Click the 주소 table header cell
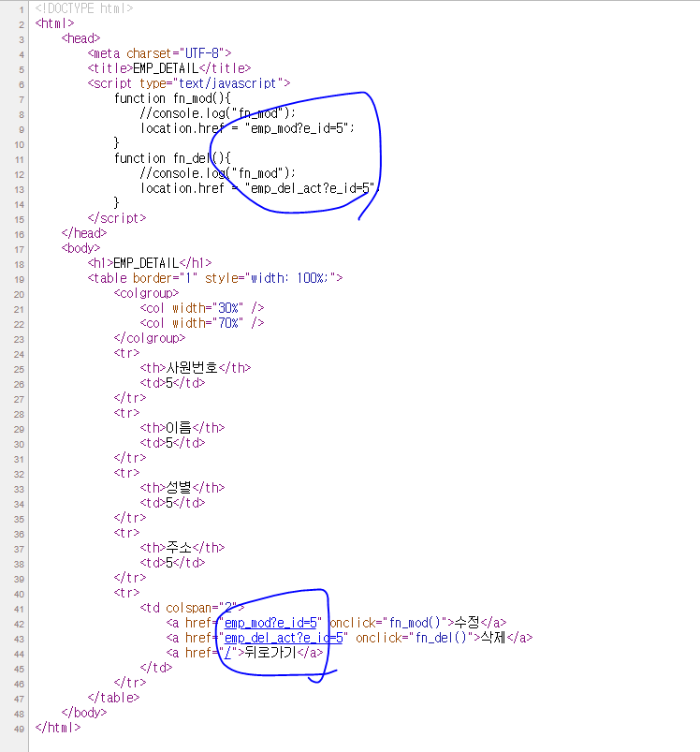Viewport: 700px width, 752px height. click(182, 548)
